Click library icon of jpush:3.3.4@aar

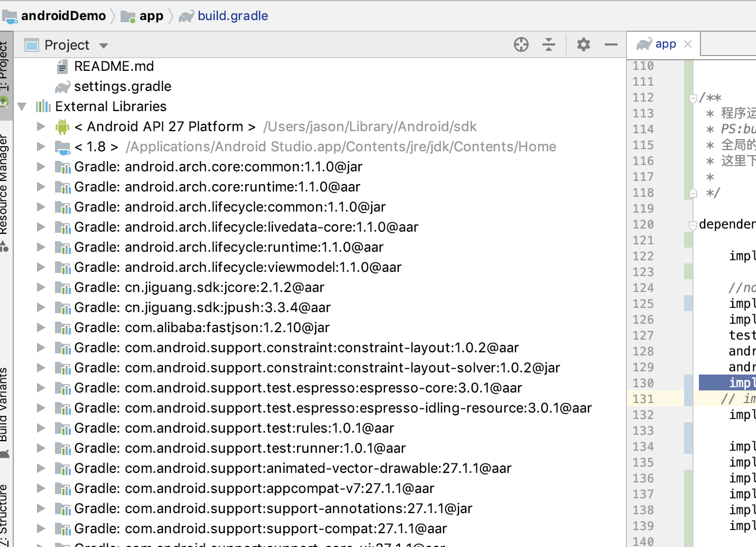coord(63,308)
